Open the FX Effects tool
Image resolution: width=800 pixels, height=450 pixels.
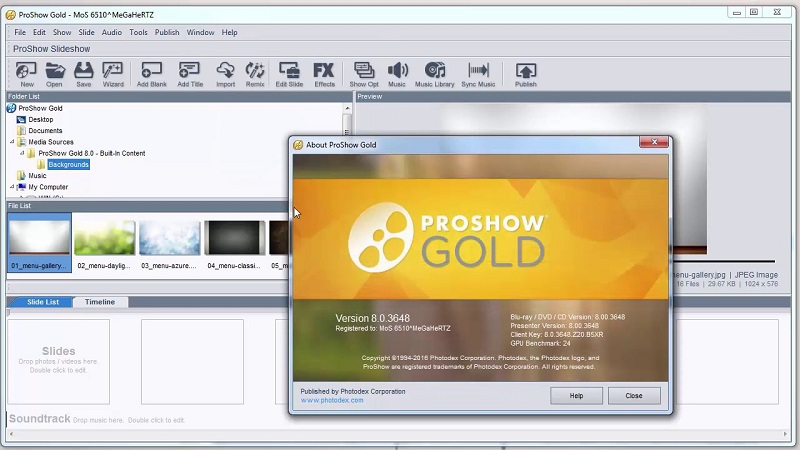[324, 74]
